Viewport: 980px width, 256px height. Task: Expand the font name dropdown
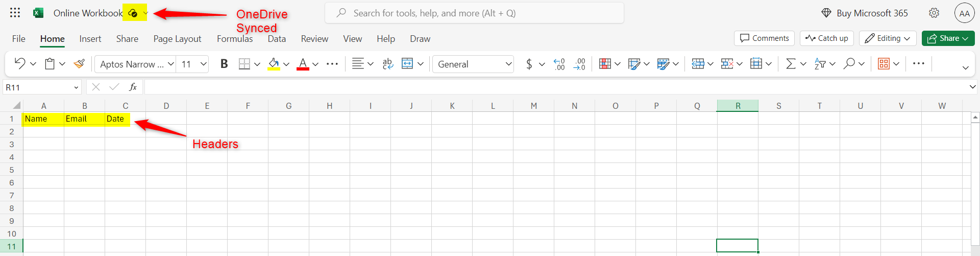(x=170, y=64)
